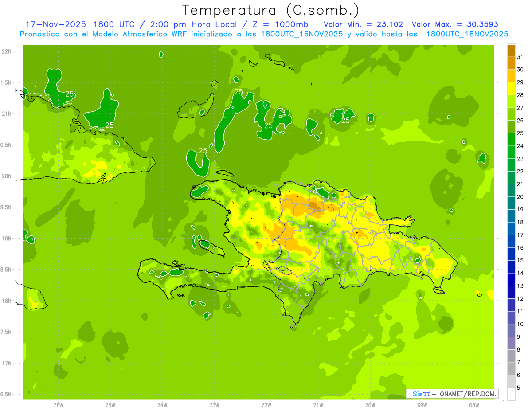
Task: Click the brown colorbar swatch above 31
Action: [x=511, y=51]
